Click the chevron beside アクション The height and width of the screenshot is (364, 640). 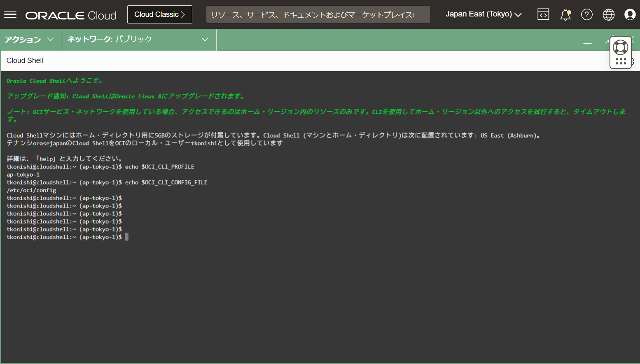pos(50,40)
